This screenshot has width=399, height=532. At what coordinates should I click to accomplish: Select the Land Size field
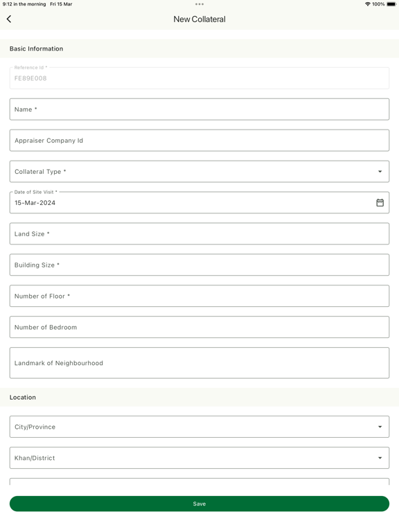click(x=199, y=233)
